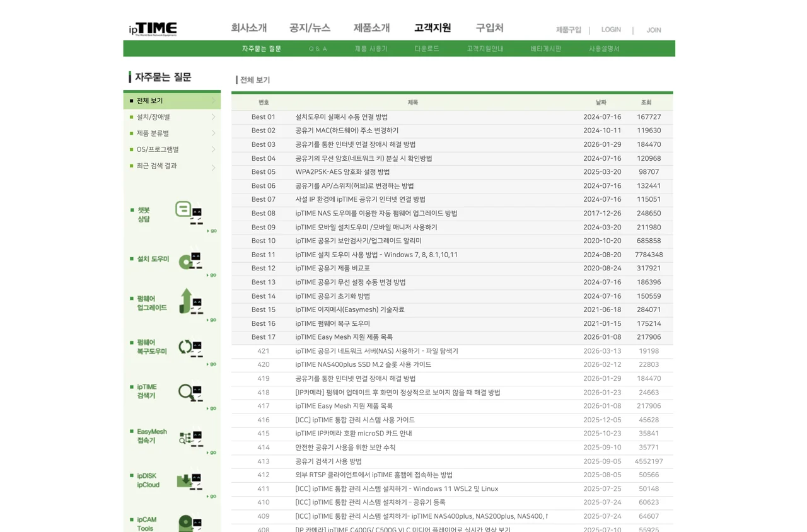The height and width of the screenshot is (532, 807).
Task: Click the LOGIN link
Action: point(611,30)
